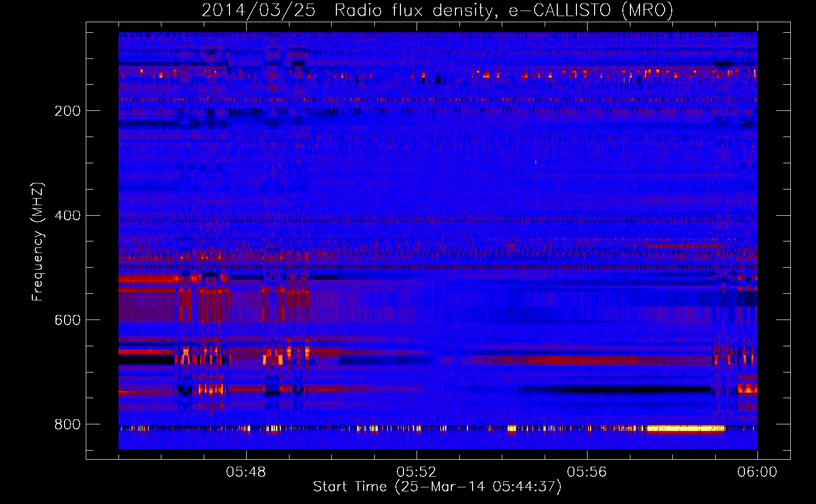Click the '800' frequency tick label
816x504 pixels.
(x=68, y=424)
